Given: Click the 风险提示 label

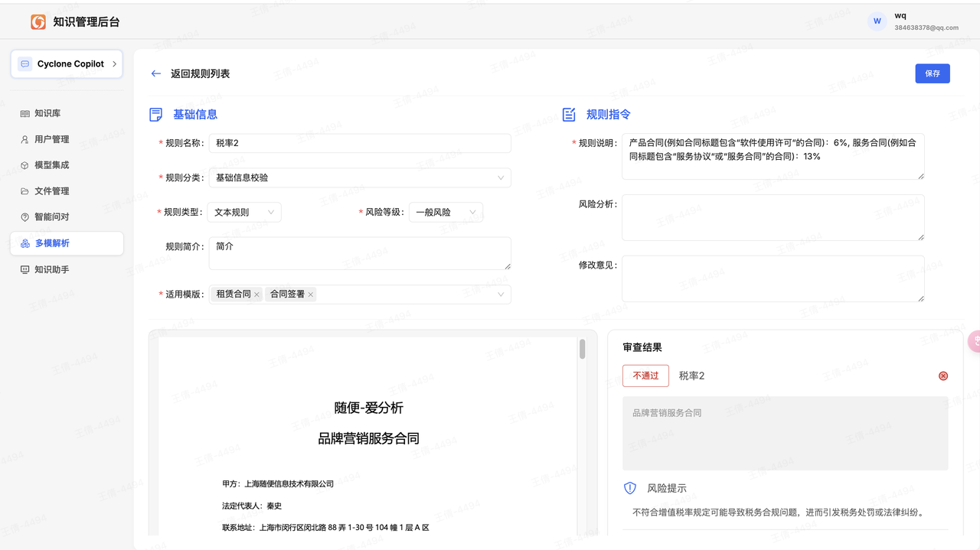Looking at the screenshot, I should click(667, 488).
